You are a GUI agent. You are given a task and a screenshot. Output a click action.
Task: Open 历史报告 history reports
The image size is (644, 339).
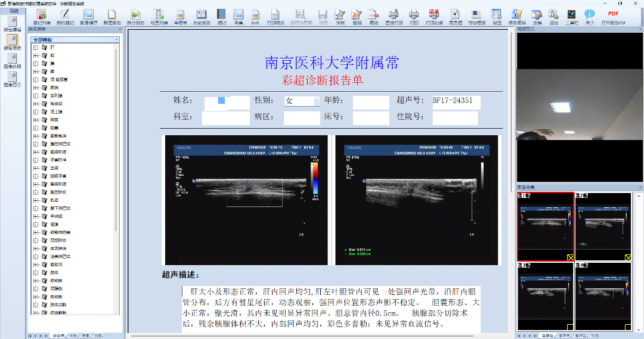[202, 17]
